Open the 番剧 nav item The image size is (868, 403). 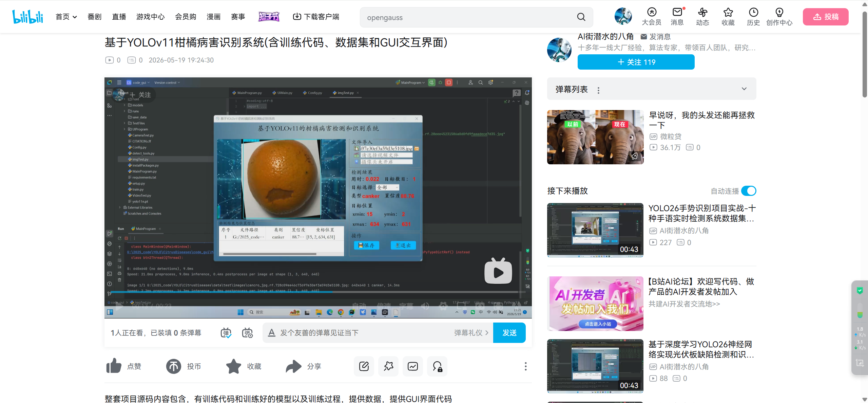94,17
